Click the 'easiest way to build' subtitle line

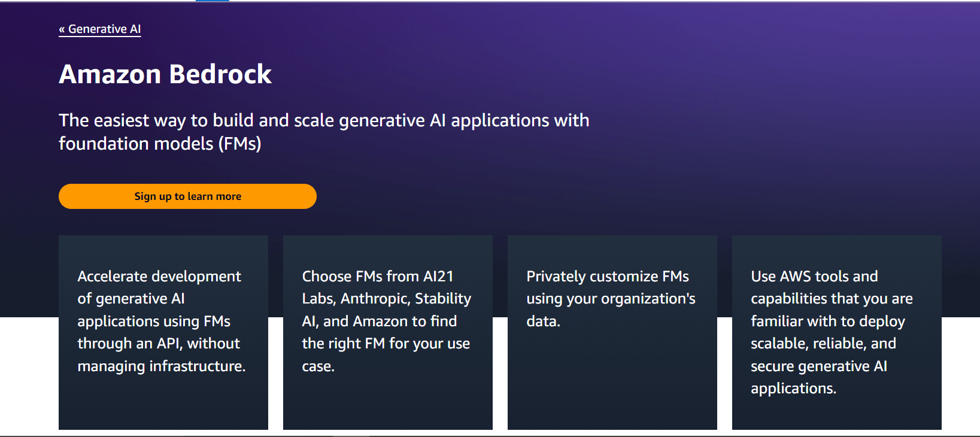coord(324,120)
